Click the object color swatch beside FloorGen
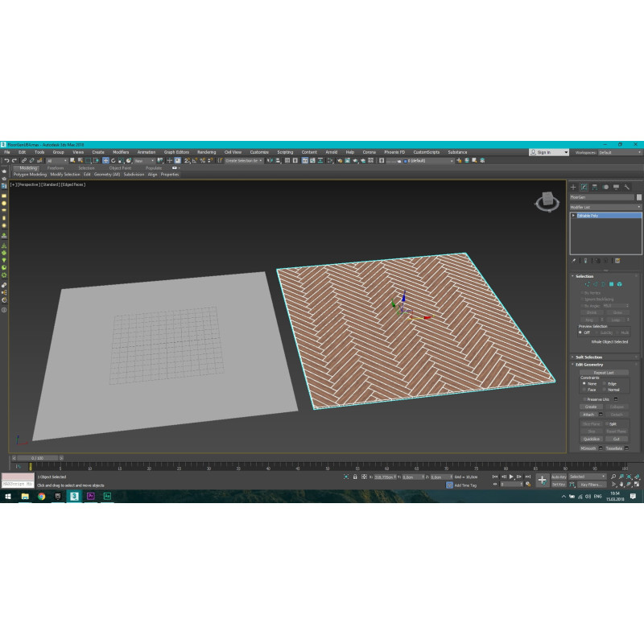 pyautogui.click(x=639, y=197)
